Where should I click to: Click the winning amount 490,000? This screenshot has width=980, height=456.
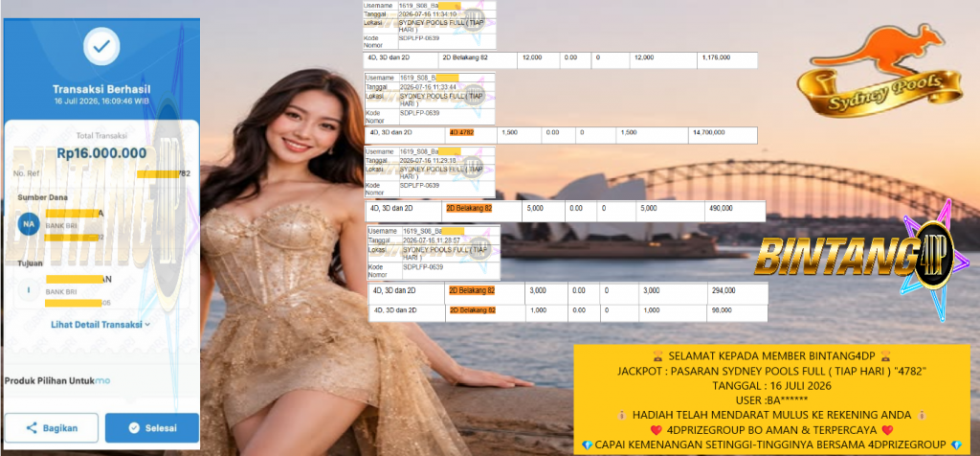point(721,208)
